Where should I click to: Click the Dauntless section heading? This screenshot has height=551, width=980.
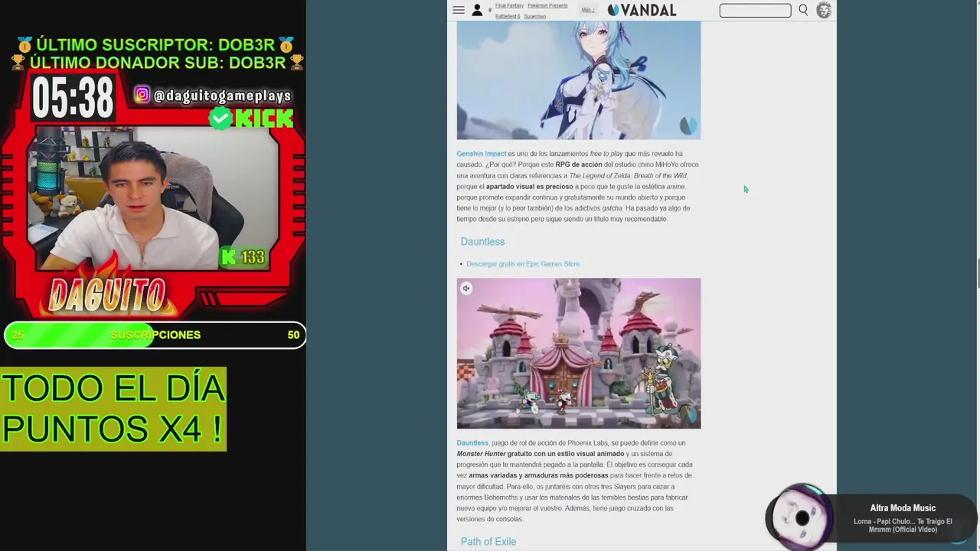[x=482, y=242]
